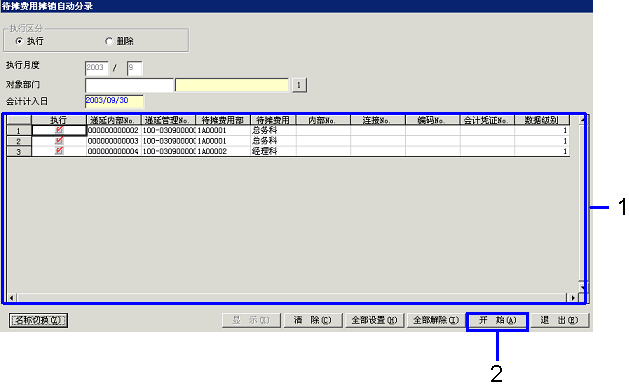Select the row 2 header in the grid
Viewport: 629px width, 389px height.
[x=19, y=141]
